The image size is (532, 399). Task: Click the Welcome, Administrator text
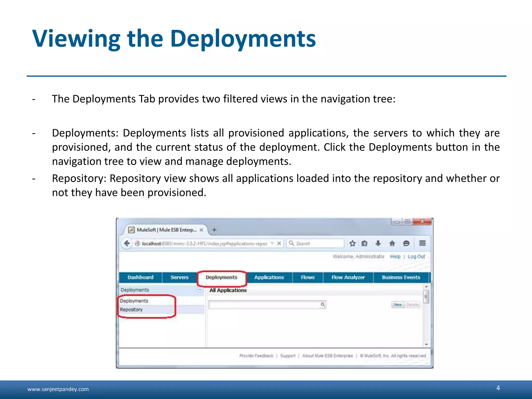[358, 257]
